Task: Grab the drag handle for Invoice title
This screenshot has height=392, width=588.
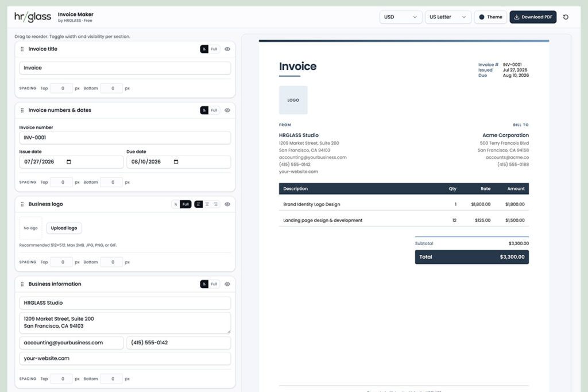Action: pos(22,49)
